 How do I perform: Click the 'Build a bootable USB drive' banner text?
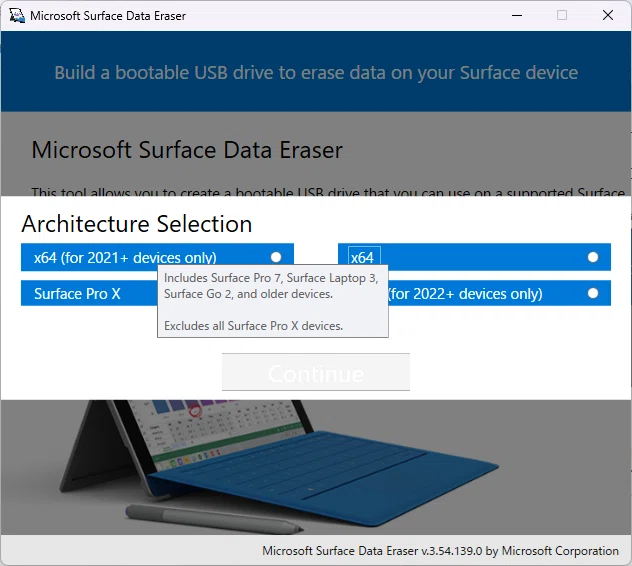pyautogui.click(x=316, y=73)
